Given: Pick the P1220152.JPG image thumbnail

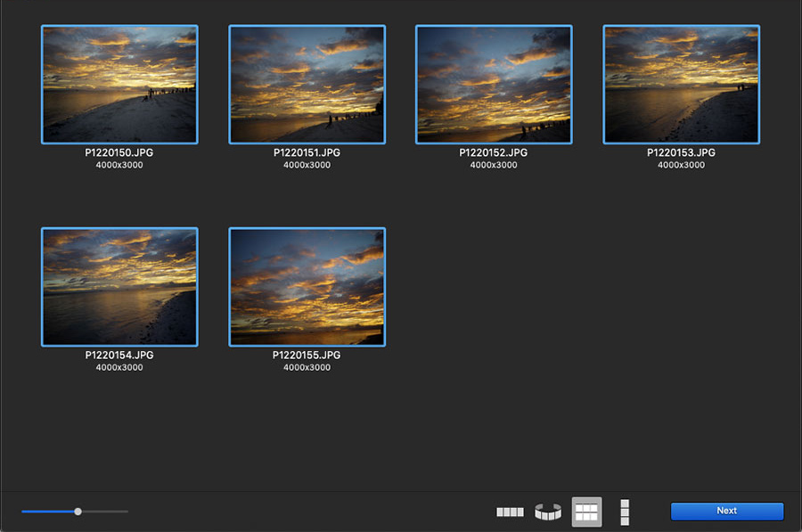Looking at the screenshot, I should (494, 85).
